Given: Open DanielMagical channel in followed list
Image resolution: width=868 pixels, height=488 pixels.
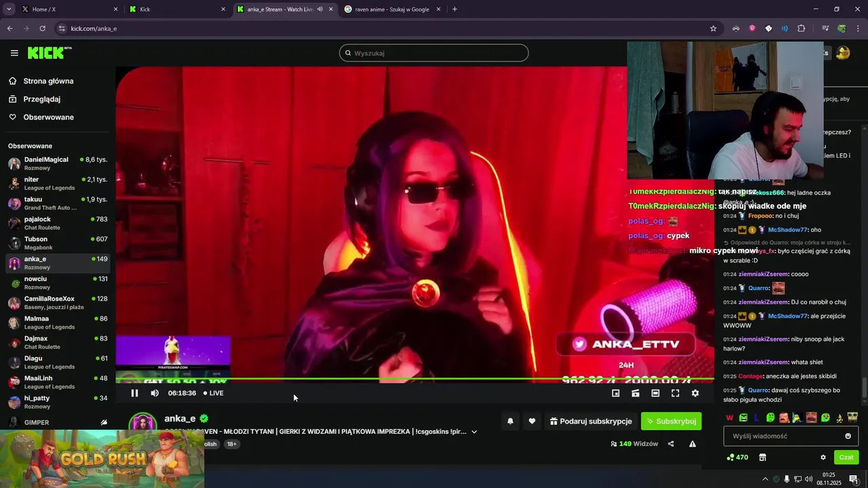Looking at the screenshot, I should pyautogui.click(x=58, y=163).
